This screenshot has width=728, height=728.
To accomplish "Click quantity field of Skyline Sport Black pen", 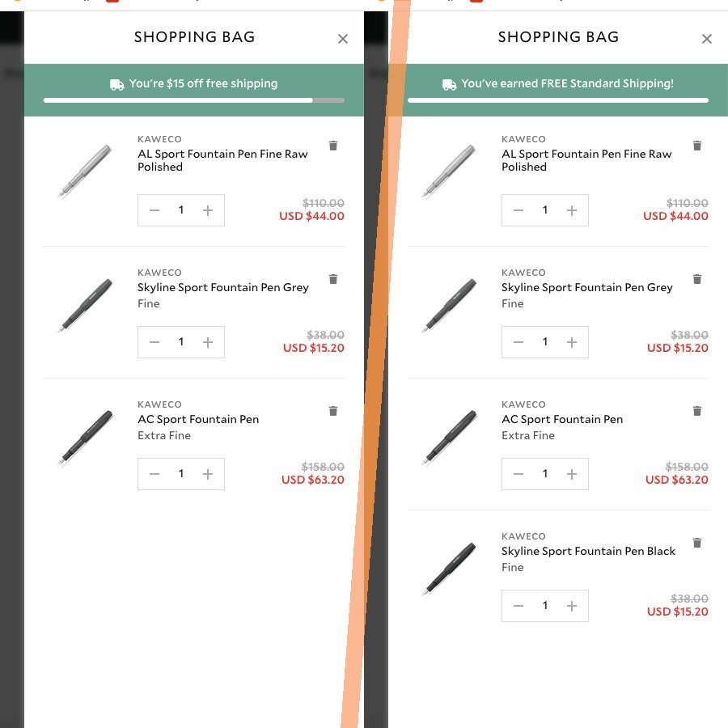I will pos(545,606).
